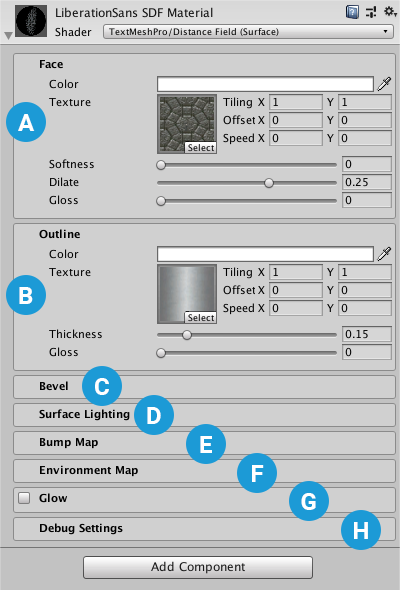
Task: Expand the Glow section label
Action: tap(53, 498)
